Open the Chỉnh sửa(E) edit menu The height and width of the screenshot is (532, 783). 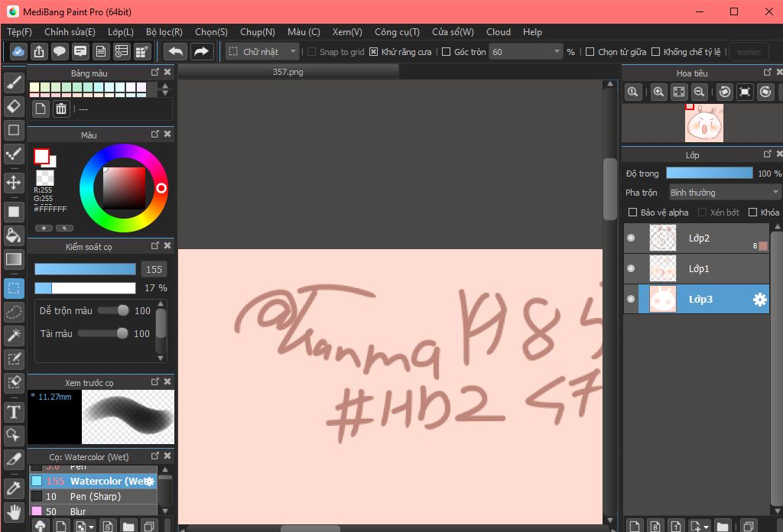(70, 32)
